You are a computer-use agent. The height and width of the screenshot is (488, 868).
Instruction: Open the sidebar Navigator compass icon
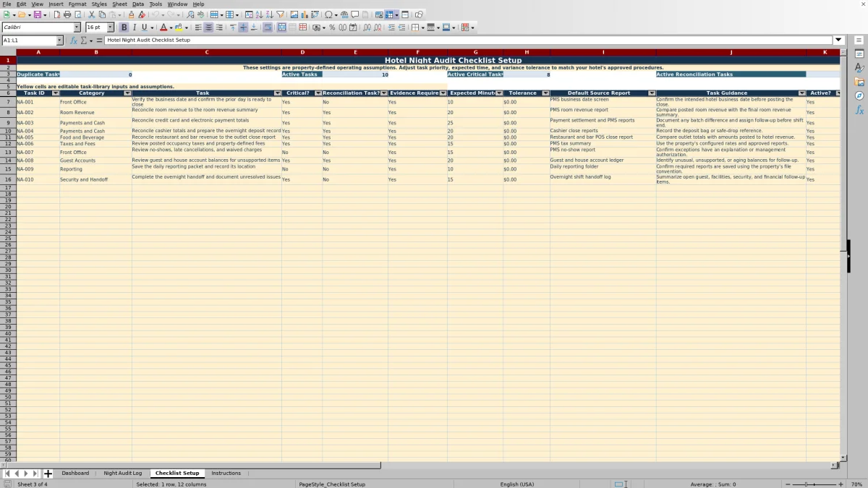pyautogui.click(x=859, y=95)
